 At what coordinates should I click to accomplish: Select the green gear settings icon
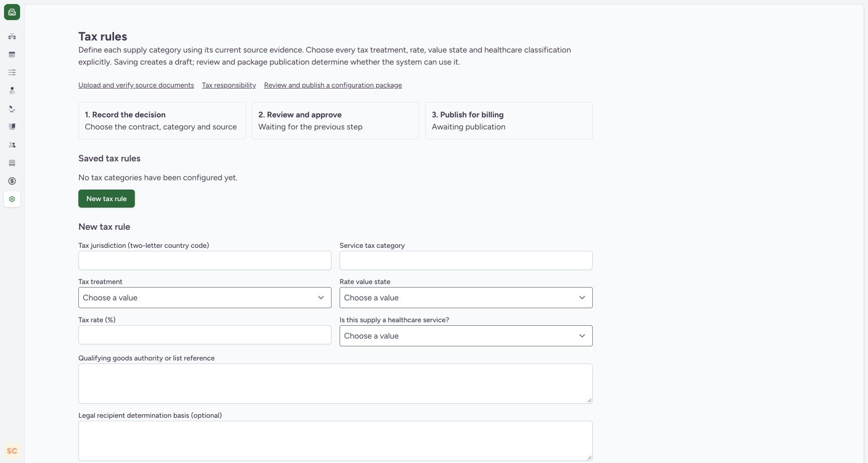(x=12, y=199)
